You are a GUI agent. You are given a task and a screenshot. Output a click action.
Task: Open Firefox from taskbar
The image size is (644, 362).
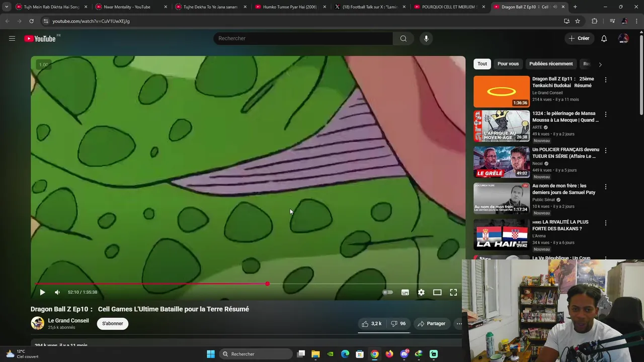tap(389, 354)
